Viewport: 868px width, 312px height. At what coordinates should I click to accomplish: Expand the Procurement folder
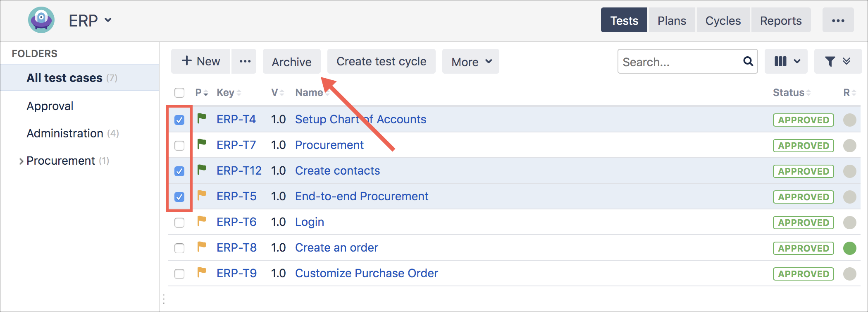tap(21, 161)
